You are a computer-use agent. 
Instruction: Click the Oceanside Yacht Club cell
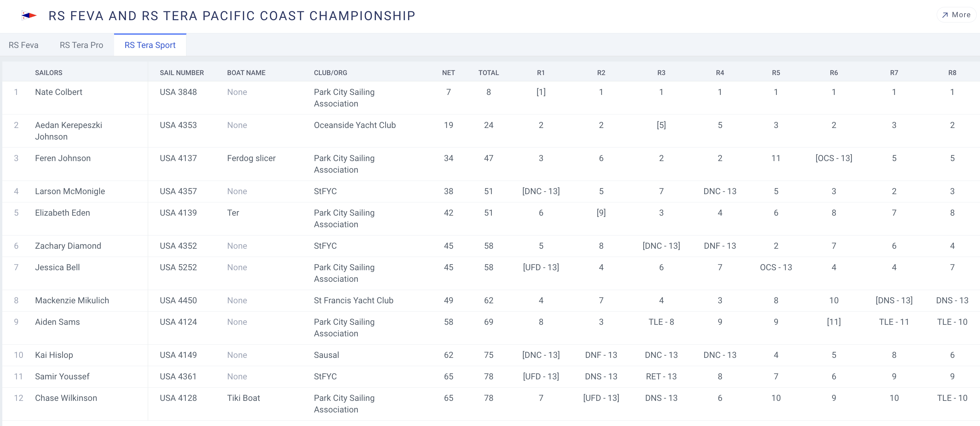tap(354, 125)
